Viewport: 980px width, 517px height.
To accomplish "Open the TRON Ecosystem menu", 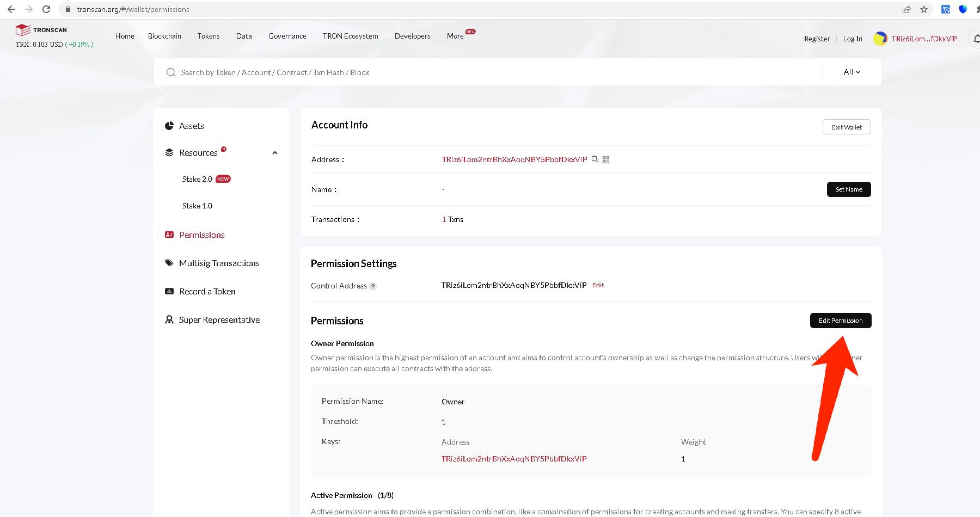I will click(x=350, y=36).
